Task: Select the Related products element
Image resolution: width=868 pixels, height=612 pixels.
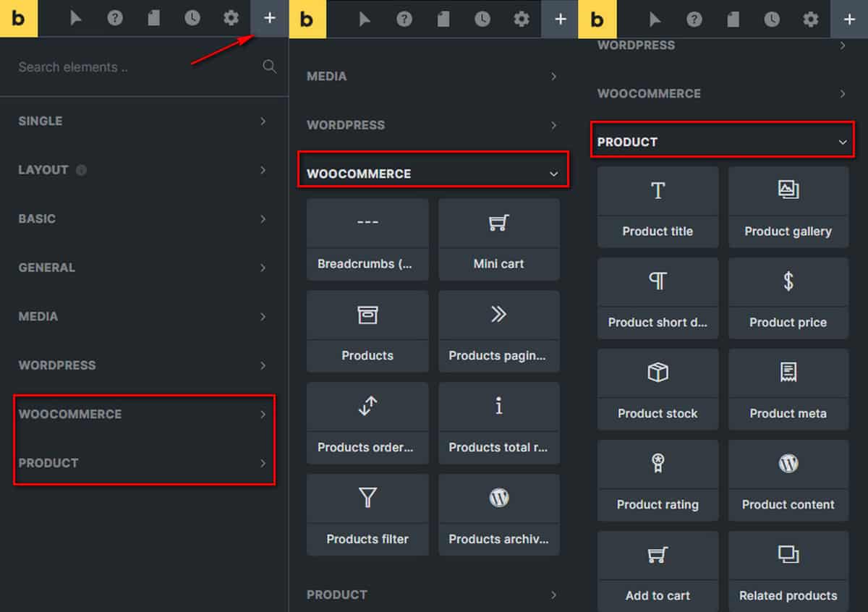Action: click(788, 571)
